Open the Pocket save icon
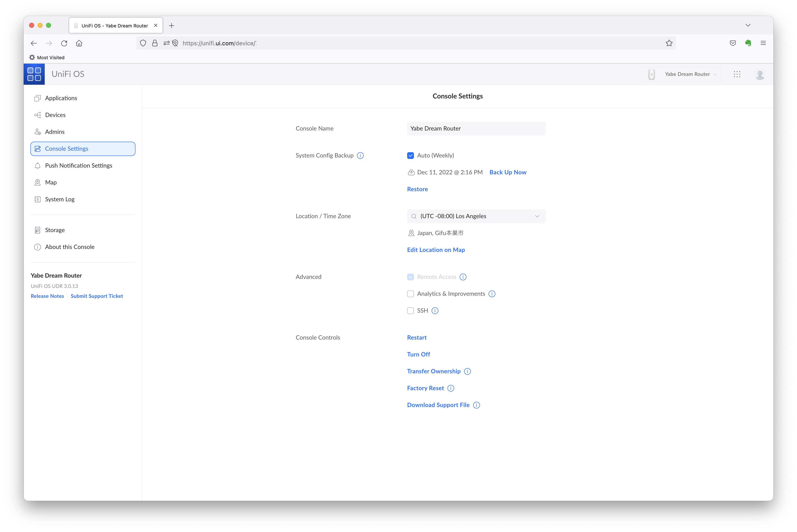This screenshot has width=797, height=532. tap(732, 43)
